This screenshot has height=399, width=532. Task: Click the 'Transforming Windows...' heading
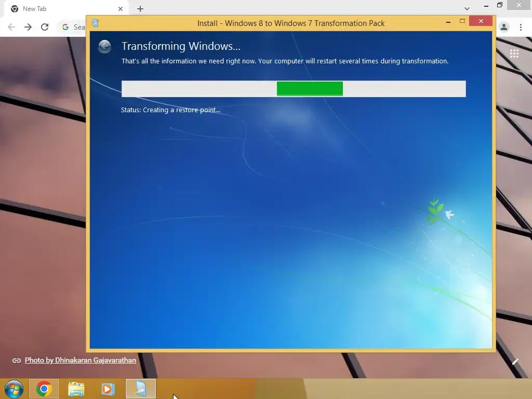pyautogui.click(x=181, y=46)
